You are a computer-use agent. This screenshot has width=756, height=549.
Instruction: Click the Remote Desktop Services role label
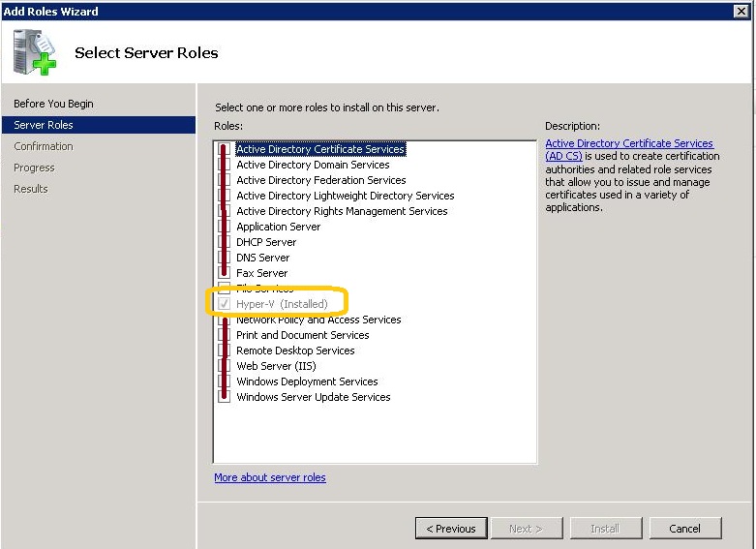[295, 351]
